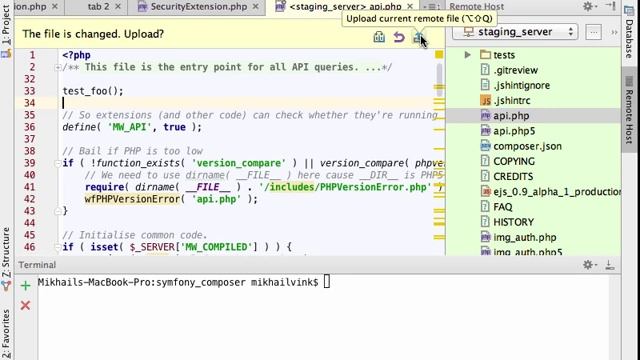This screenshot has width=640, height=360.
Task: Open the Favorites tool window sidebar tab
Action: pos(6,333)
